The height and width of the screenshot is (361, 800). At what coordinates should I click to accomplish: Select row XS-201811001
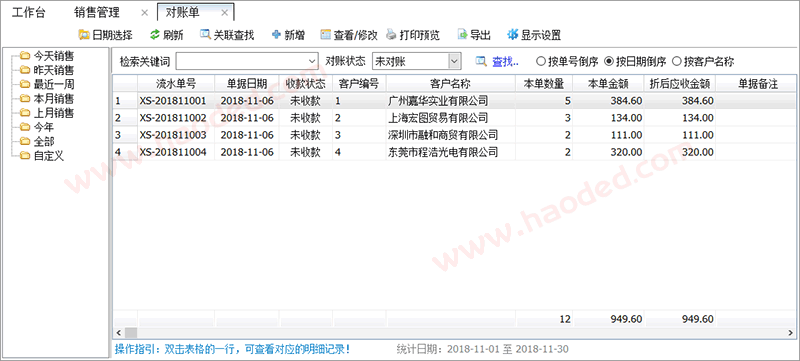pyautogui.click(x=454, y=101)
